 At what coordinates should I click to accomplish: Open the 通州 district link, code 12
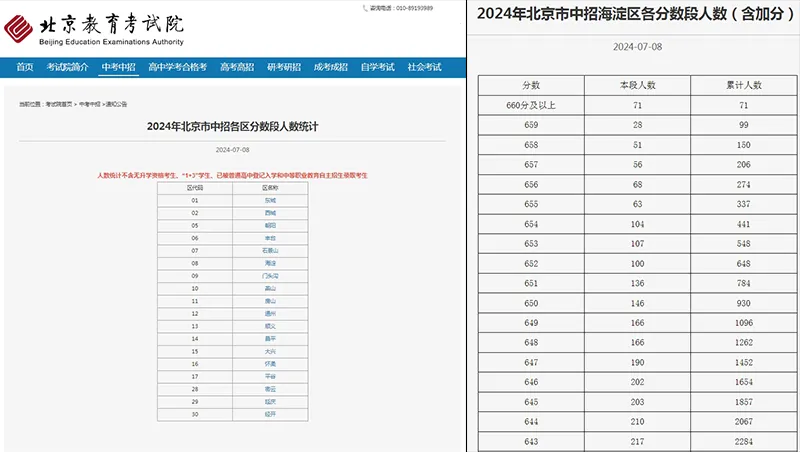[270, 314]
